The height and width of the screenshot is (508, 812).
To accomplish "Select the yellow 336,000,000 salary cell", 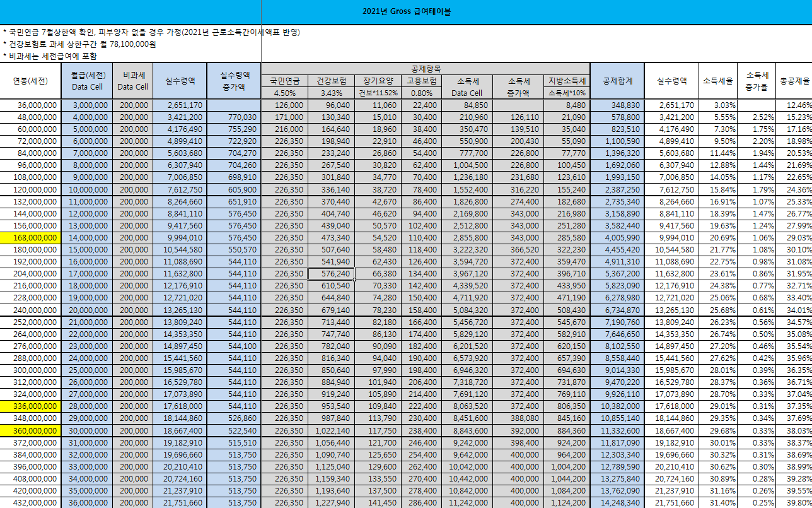I will [30, 406].
